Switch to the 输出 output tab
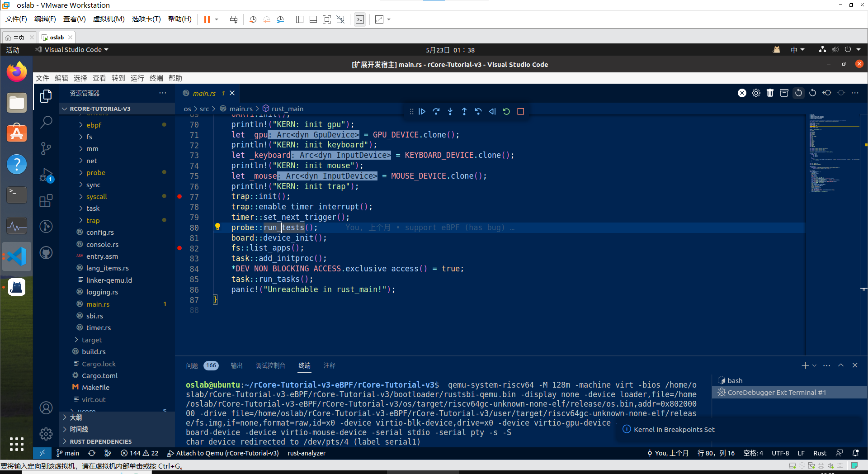Image resolution: width=868 pixels, height=474 pixels. (x=236, y=365)
